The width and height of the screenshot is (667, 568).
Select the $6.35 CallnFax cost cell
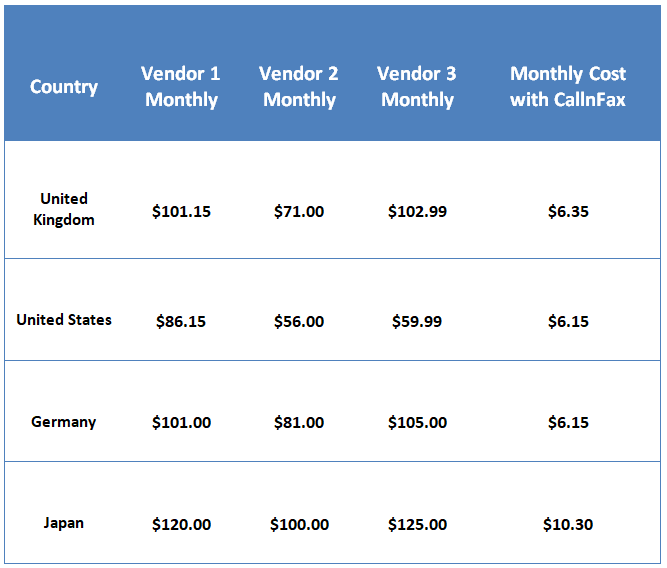pos(568,211)
